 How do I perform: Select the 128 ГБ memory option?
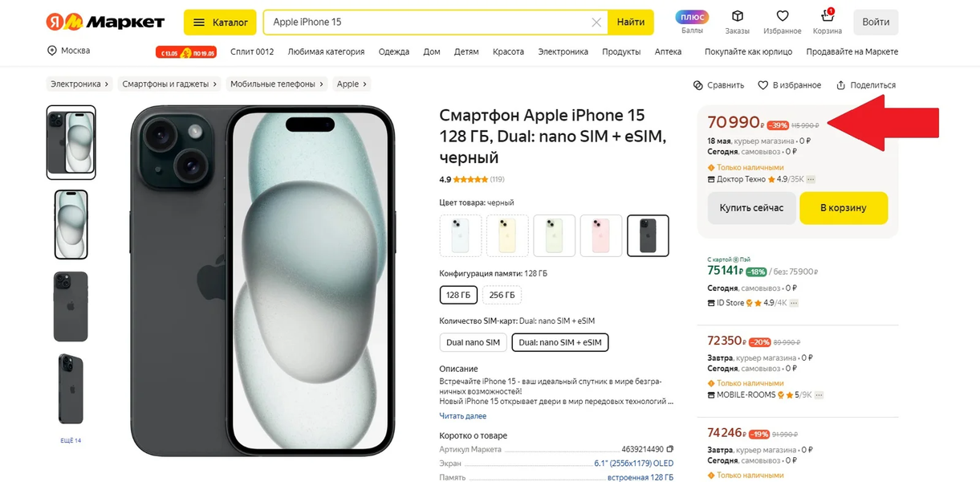pos(458,295)
